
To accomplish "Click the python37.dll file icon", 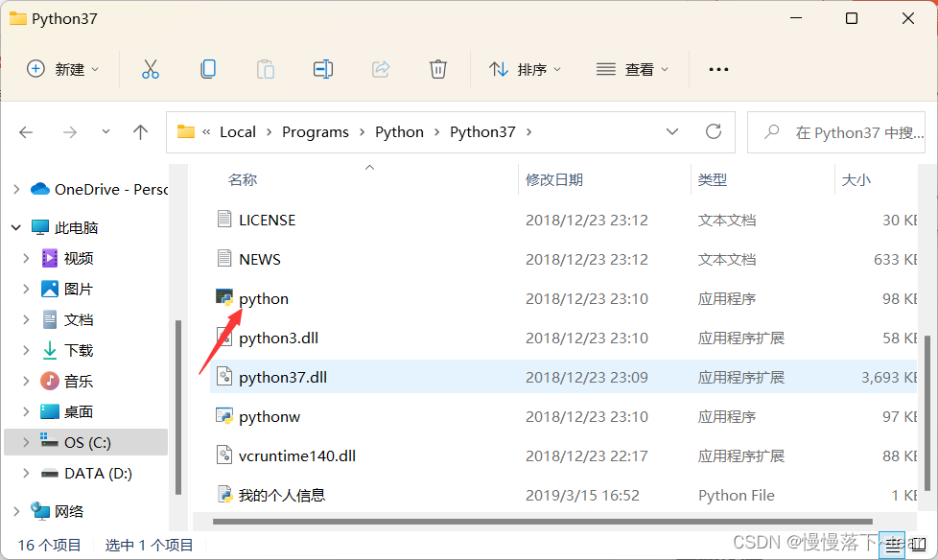I will 224,377.
